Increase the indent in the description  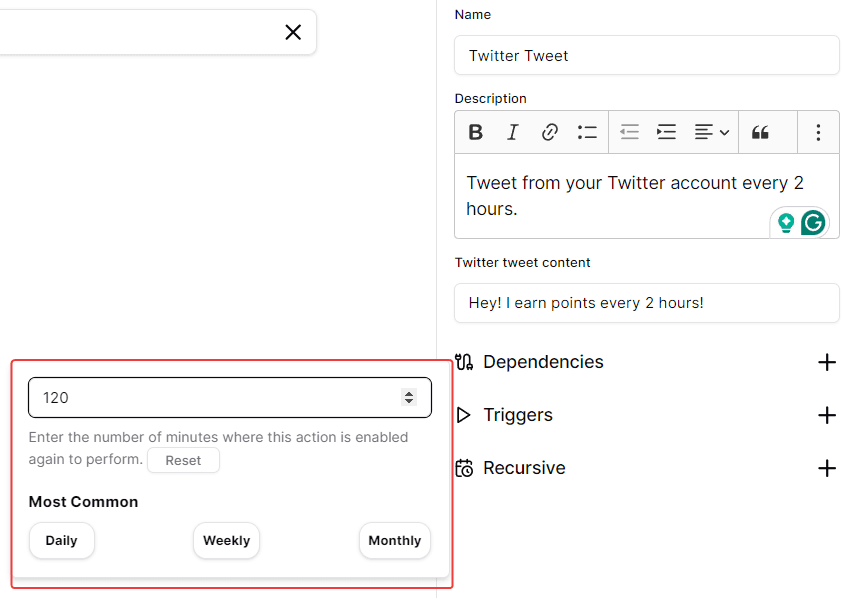pos(666,131)
